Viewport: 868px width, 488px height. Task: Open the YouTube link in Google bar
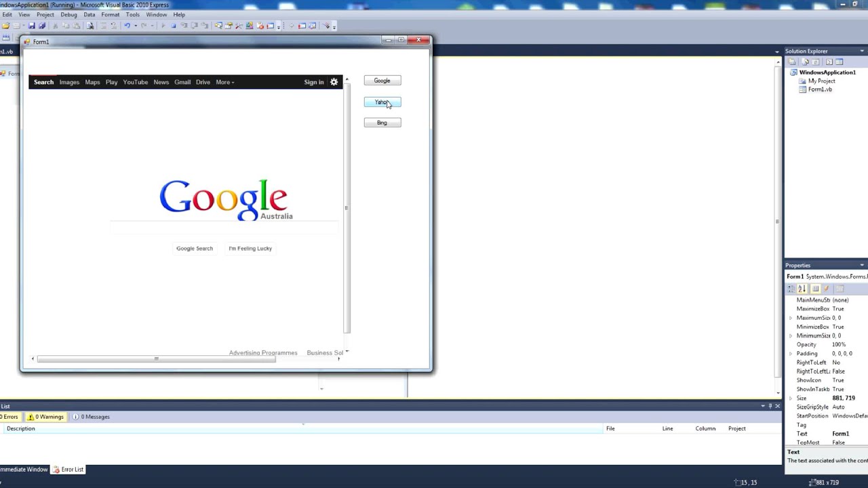135,82
